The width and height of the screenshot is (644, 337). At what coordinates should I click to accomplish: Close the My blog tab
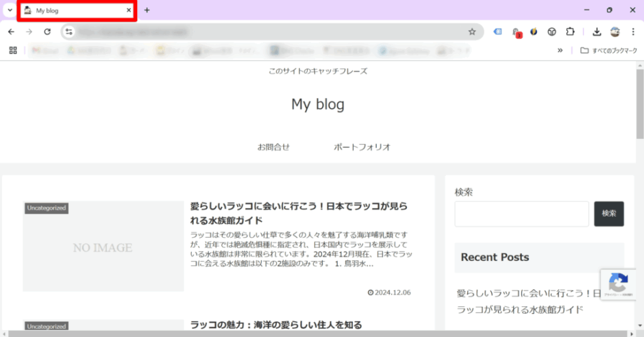(x=129, y=10)
